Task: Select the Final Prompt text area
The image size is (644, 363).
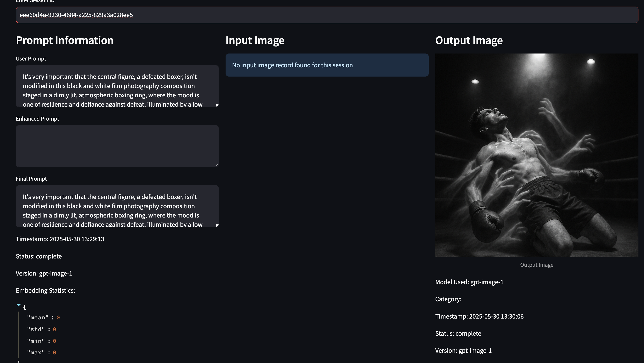Action: click(117, 206)
